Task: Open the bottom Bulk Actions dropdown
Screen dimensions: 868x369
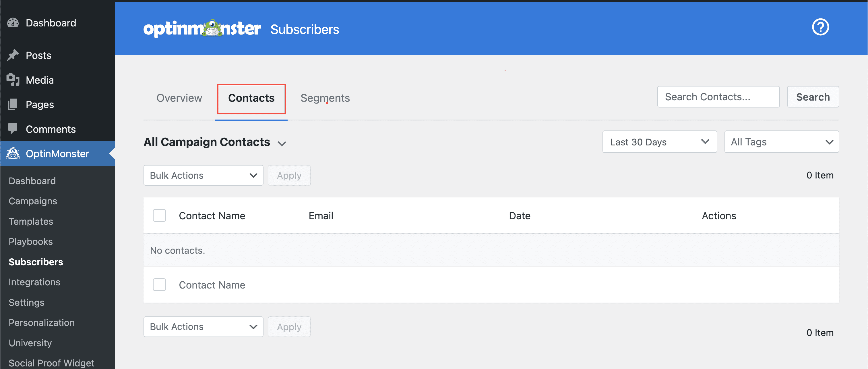Action: click(x=203, y=326)
